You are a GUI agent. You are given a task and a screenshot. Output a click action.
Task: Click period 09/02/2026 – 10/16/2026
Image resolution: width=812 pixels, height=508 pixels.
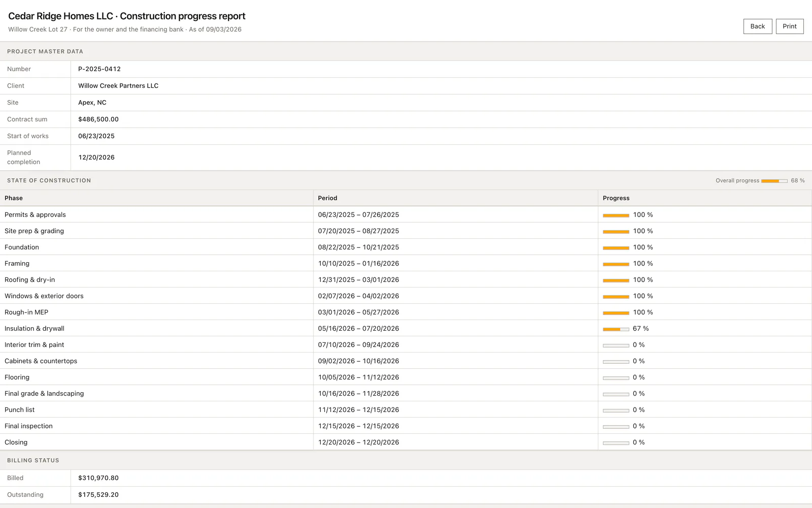(359, 361)
